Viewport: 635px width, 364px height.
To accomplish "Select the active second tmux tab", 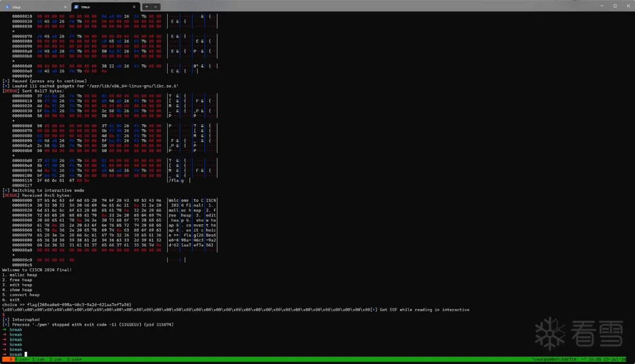I will pos(105,7).
